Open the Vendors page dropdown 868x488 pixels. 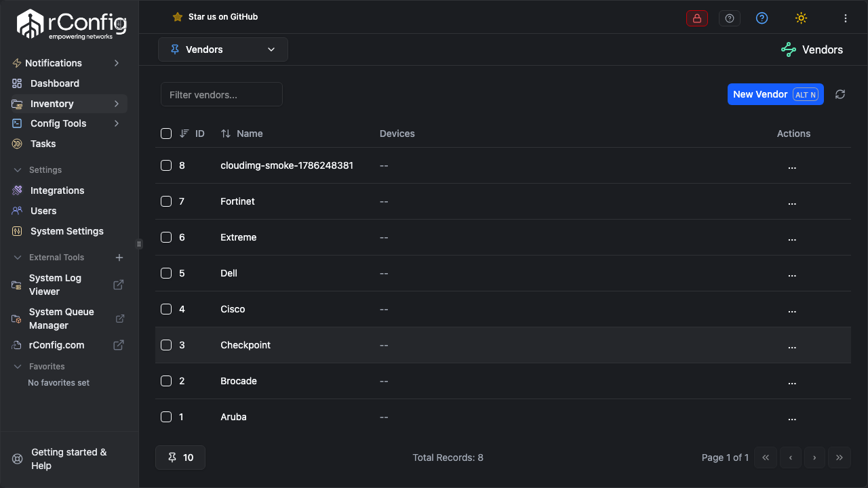(223, 49)
